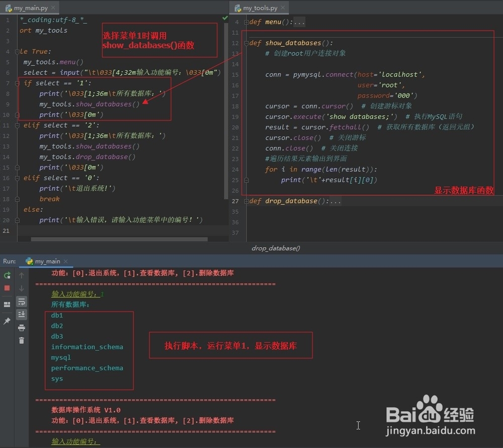The height and width of the screenshot is (448, 503).
Task: Collapse the show_databases() function
Action: pos(246,43)
